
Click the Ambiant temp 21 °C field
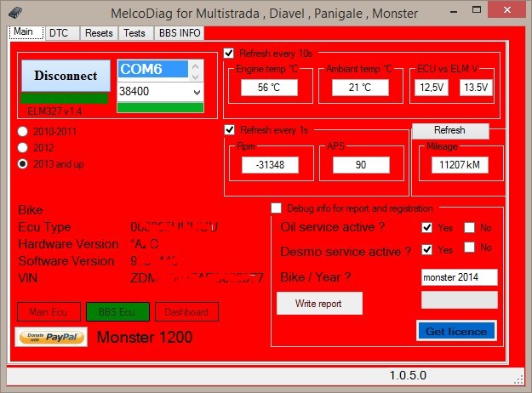coord(360,88)
